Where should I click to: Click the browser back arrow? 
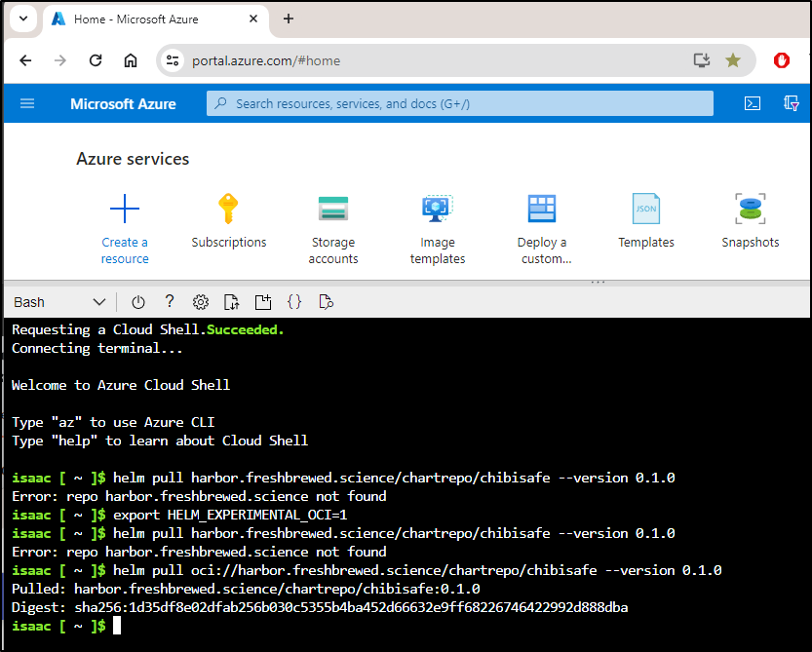pyautogui.click(x=25, y=60)
